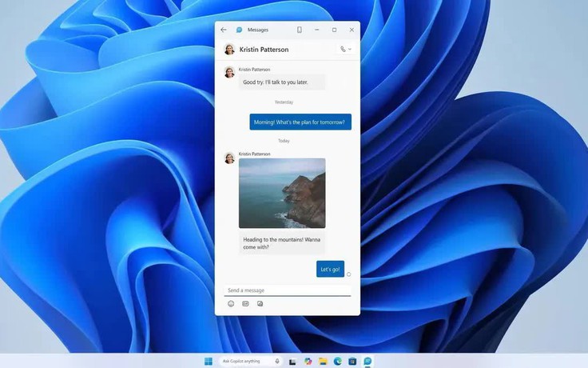
Task: Click the sending status circle next to "Let's go!"
Action: [x=349, y=274]
